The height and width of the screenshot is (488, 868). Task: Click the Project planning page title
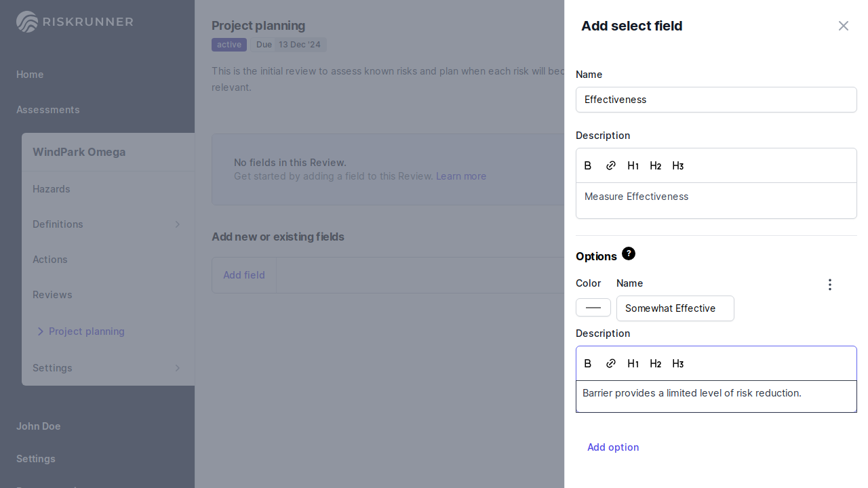(258, 26)
